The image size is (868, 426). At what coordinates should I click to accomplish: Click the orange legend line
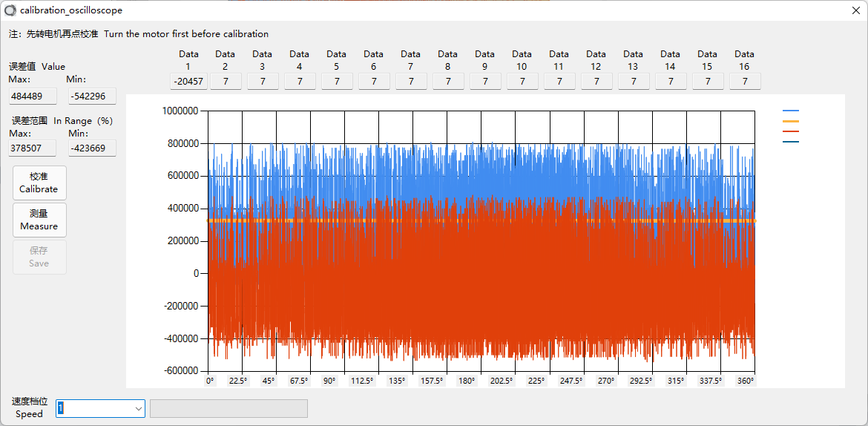(x=791, y=121)
